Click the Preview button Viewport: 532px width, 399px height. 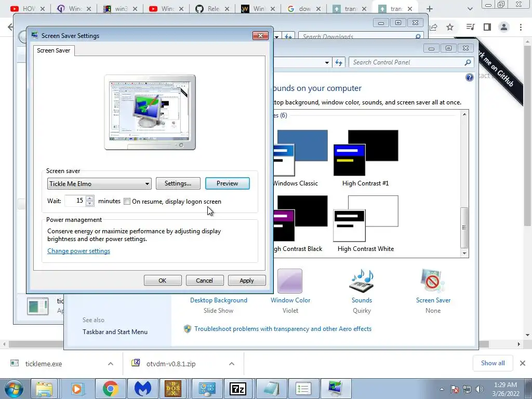tap(228, 183)
